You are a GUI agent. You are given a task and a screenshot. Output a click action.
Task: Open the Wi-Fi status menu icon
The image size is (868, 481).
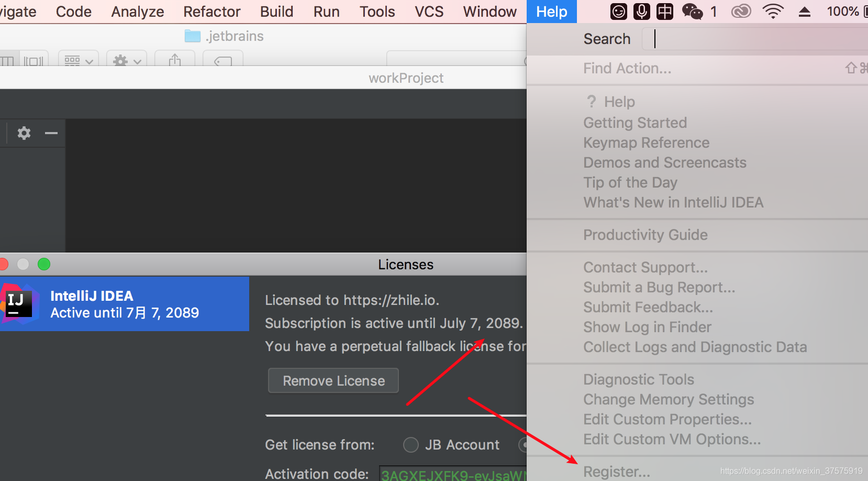click(773, 11)
